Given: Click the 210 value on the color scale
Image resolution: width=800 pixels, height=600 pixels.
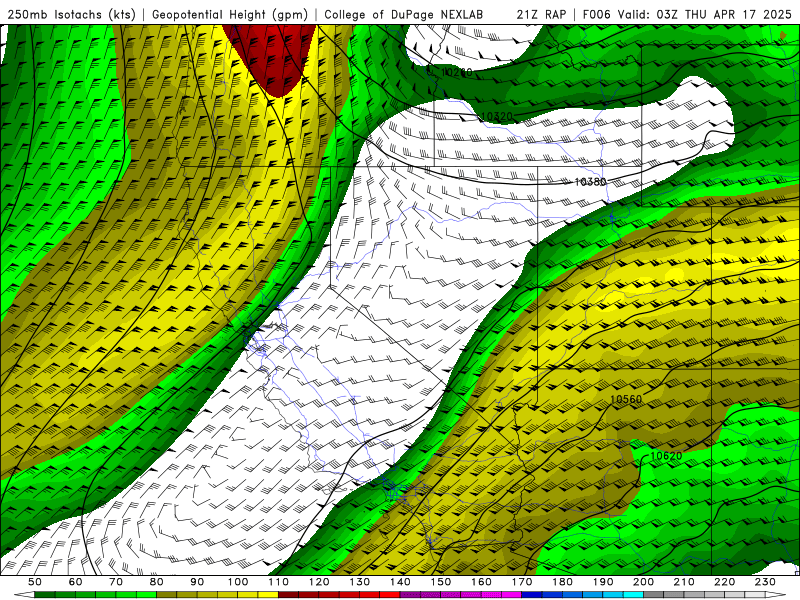Looking at the screenshot, I should 685,582.
